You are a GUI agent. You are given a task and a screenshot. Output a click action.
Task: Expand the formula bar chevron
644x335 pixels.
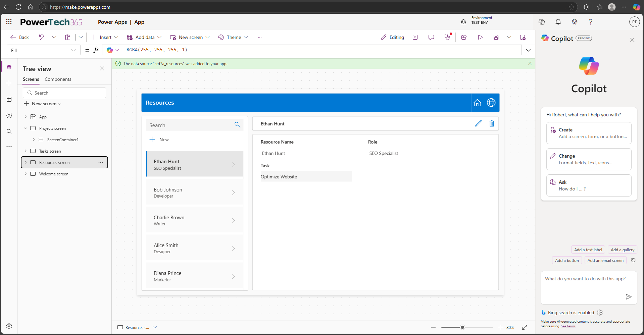point(528,50)
